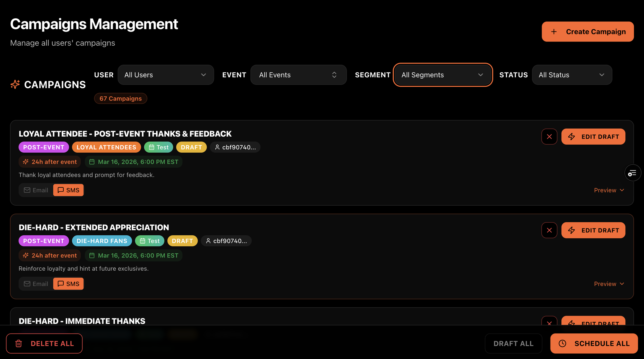Click the plus icon on Create Campaign
Screen dimensions: 644x359
554,32
